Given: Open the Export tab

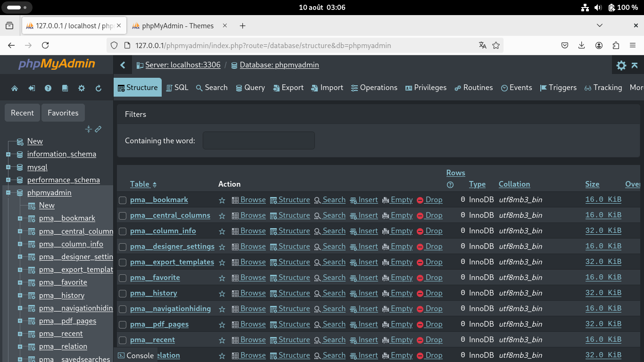Looking at the screenshot, I should coord(288,88).
